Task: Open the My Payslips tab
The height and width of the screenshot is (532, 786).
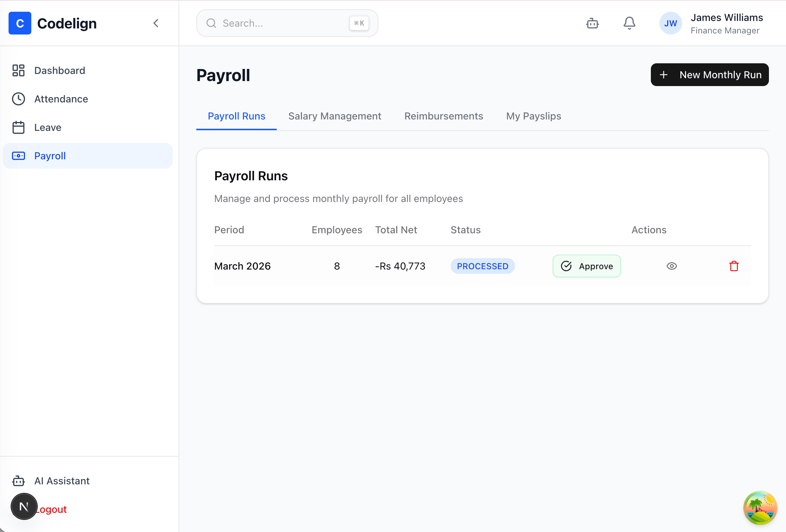Action: (x=533, y=116)
